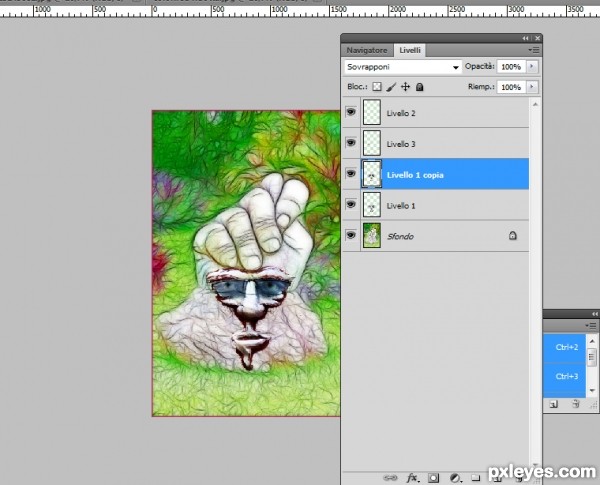Screen dimensions: 600x485
Task: Create new adjustment layer icon
Action: tap(455, 477)
